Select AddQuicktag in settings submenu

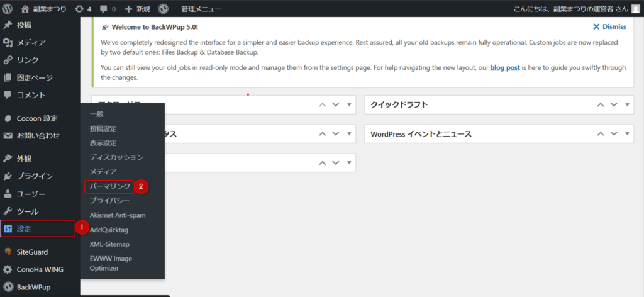pyautogui.click(x=109, y=230)
